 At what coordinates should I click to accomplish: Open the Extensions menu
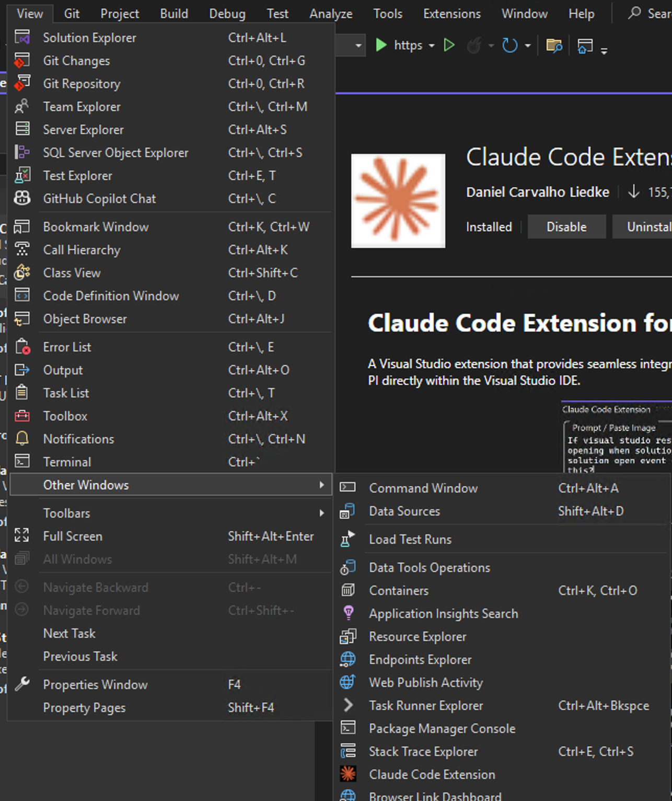452,14
